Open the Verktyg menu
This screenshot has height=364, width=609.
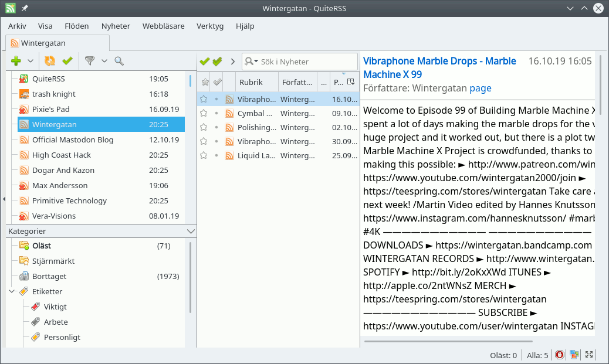pyautogui.click(x=210, y=26)
